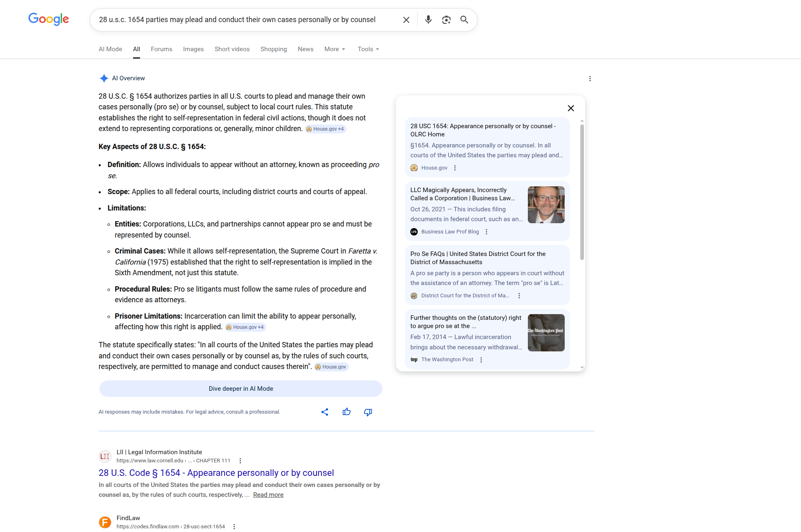The image size is (801, 532).
Task: Open the Business Law Prof Blog thumbnail
Action: pos(546,205)
